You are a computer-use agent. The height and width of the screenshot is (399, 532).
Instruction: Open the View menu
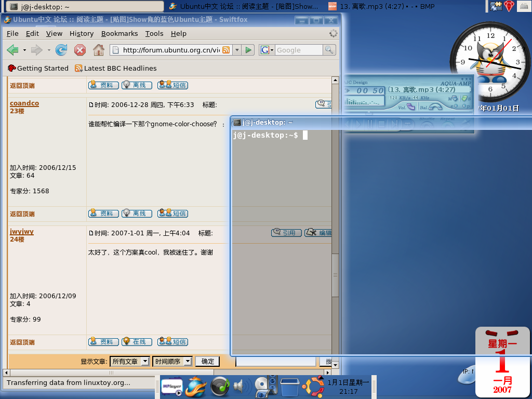click(54, 34)
